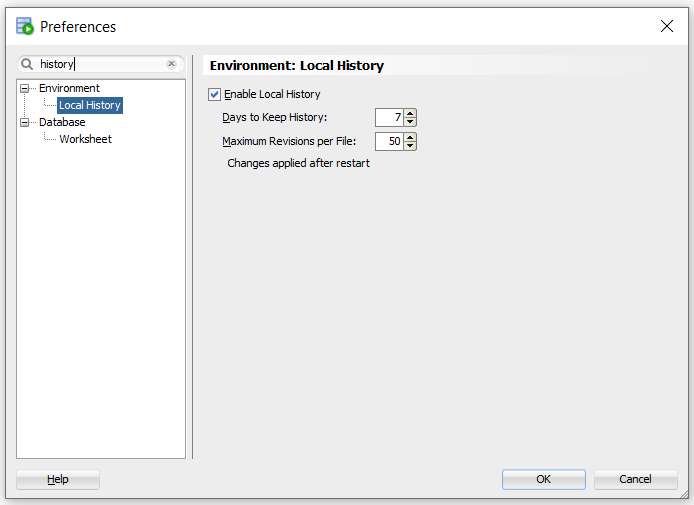Image resolution: width=694 pixels, height=505 pixels.
Task: Click the SQL Developer Preferences window icon
Action: pyautogui.click(x=25, y=26)
